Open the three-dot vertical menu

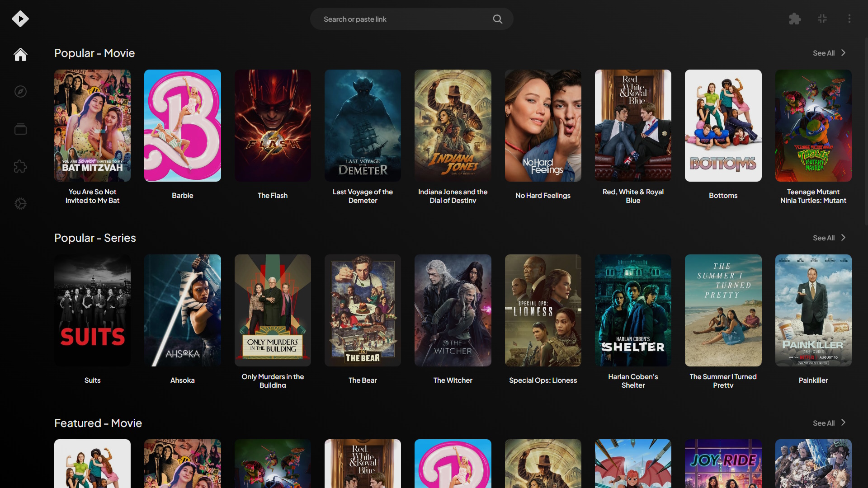click(849, 19)
